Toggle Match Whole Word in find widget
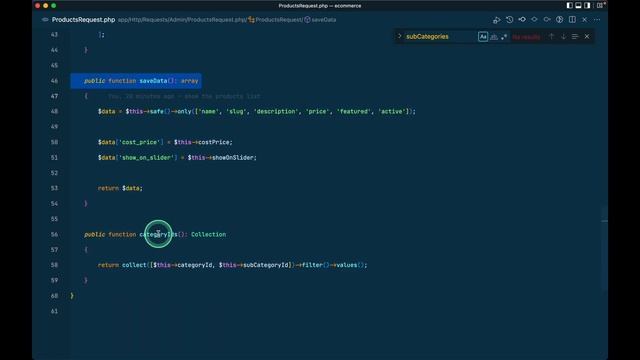The height and width of the screenshot is (360, 640). tap(494, 37)
